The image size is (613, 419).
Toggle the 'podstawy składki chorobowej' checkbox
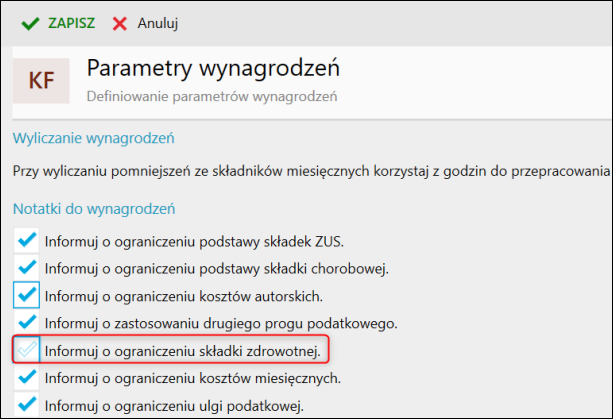tap(27, 268)
